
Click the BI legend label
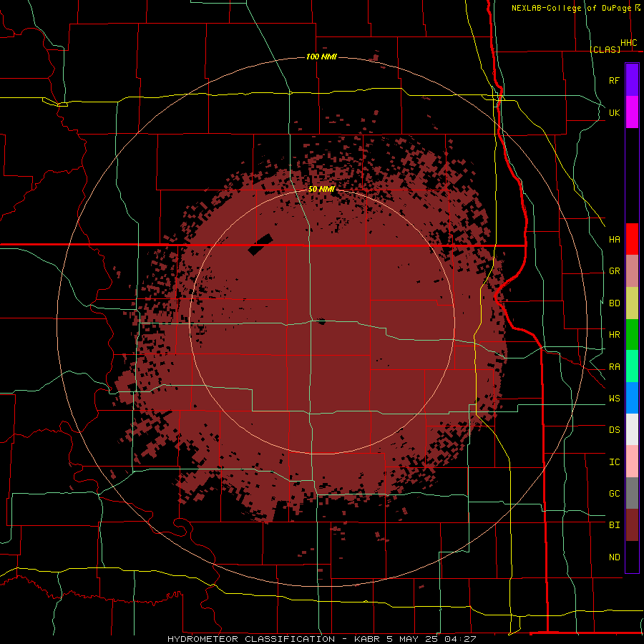(614, 525)
